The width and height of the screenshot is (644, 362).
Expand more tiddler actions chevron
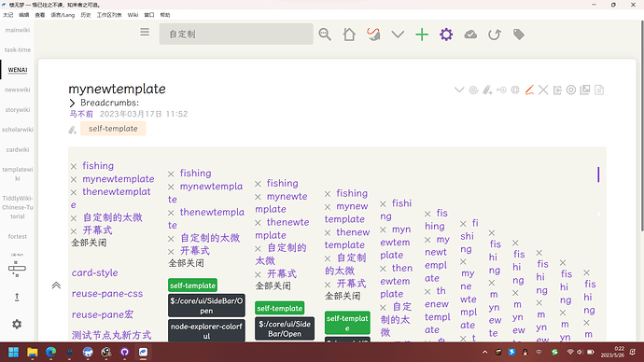[x=459, y=90]
